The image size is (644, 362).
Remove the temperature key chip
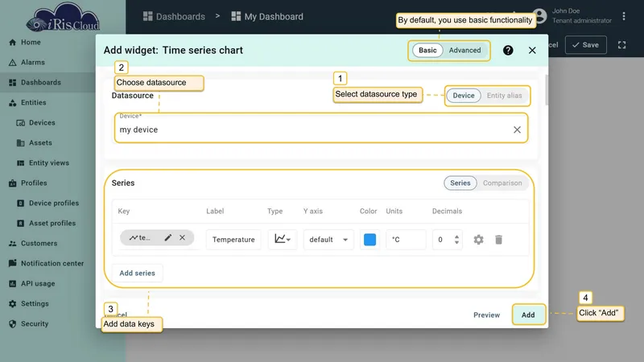tap(183, 237)
